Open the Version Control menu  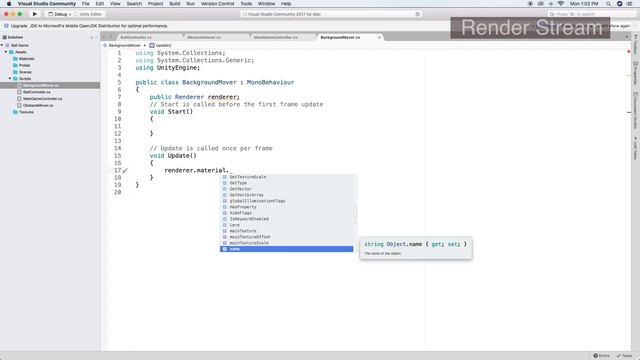point(218,4)
